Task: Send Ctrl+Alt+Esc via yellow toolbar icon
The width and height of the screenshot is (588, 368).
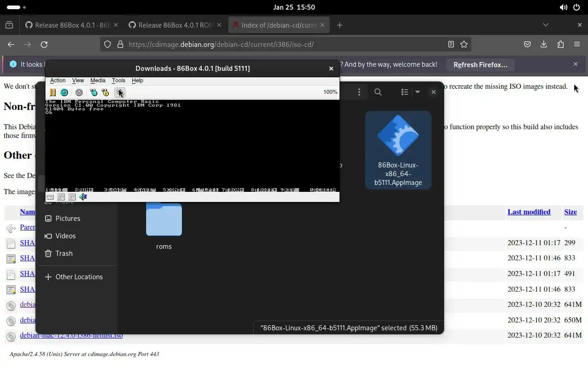Action: click(x=105, y=92)
